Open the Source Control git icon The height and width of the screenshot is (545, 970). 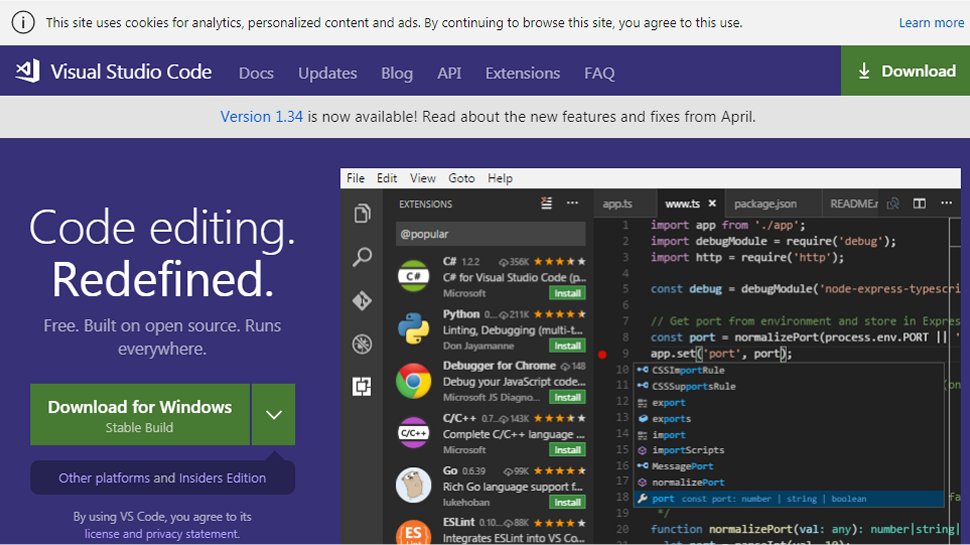[x=363, y=301]
